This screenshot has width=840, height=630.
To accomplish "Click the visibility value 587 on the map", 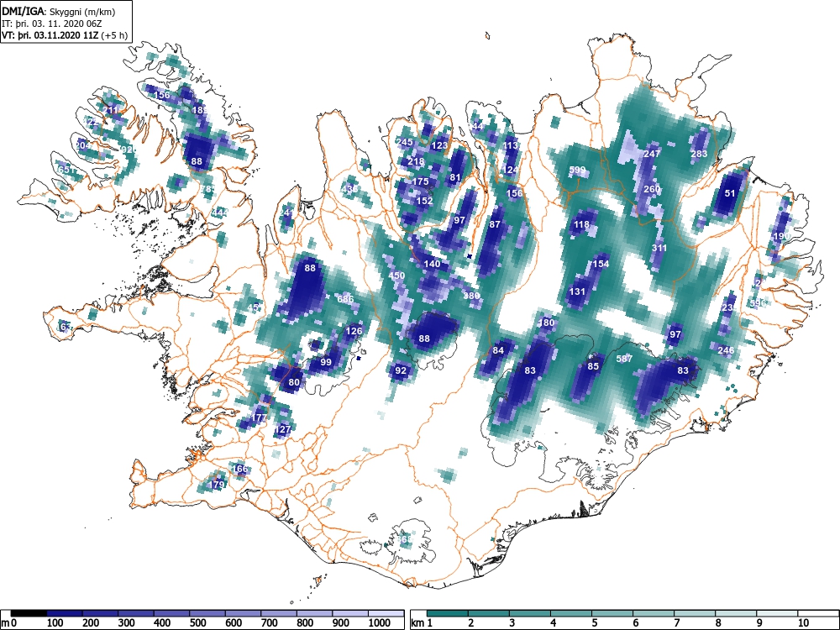I will [x=625, y=359].
